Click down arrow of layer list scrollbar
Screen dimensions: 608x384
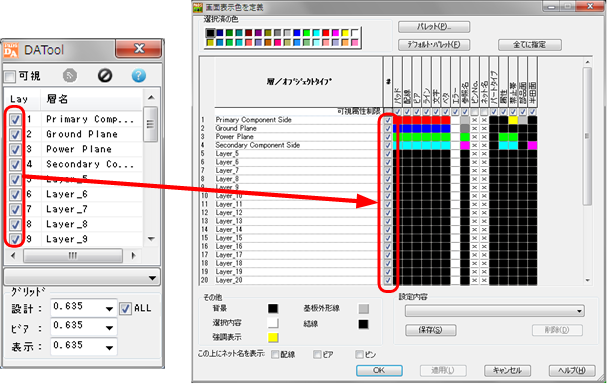point(151,239)
